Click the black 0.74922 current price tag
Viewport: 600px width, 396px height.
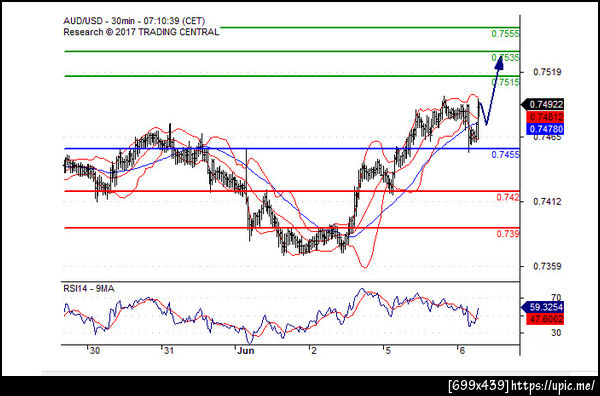pos(543,104)
